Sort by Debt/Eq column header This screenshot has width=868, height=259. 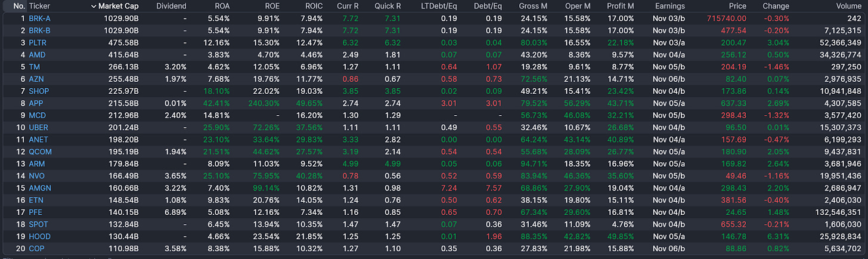click(x=488, y=6)
